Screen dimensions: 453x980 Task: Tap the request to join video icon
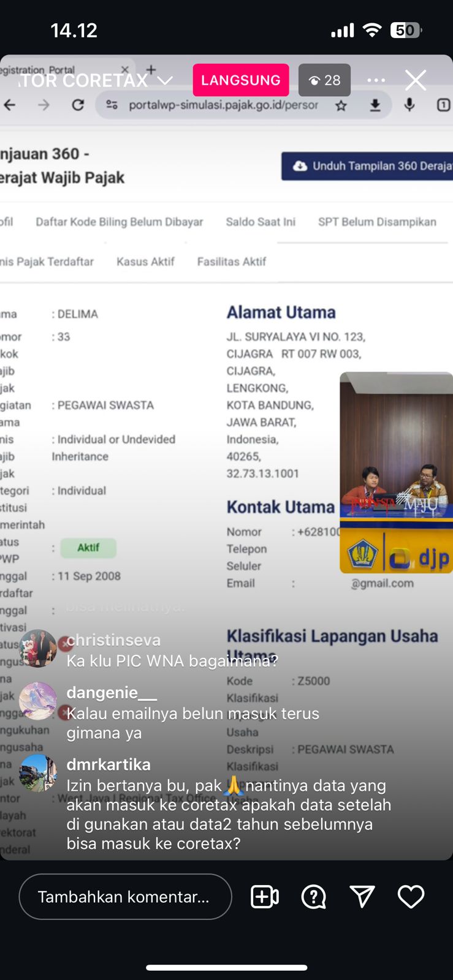[x=265, y=897]
